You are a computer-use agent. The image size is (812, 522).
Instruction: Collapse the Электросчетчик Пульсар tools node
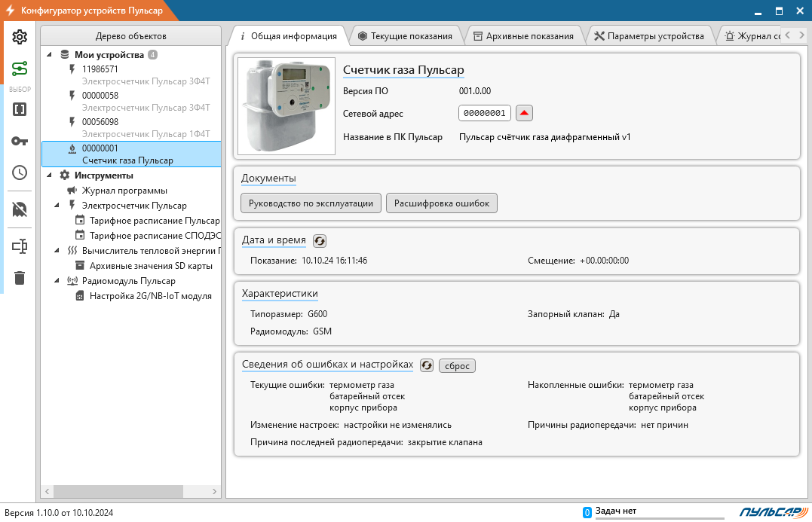(57, 206)
